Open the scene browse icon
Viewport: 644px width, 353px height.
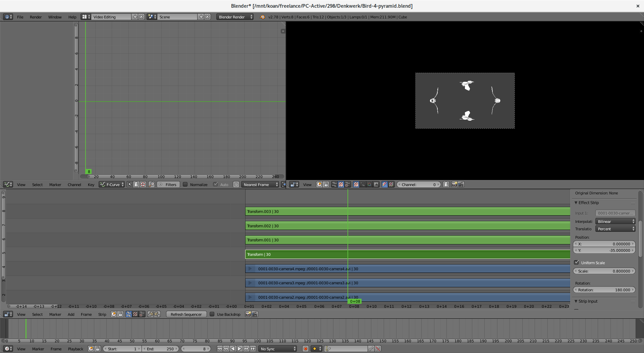(152, 17)
